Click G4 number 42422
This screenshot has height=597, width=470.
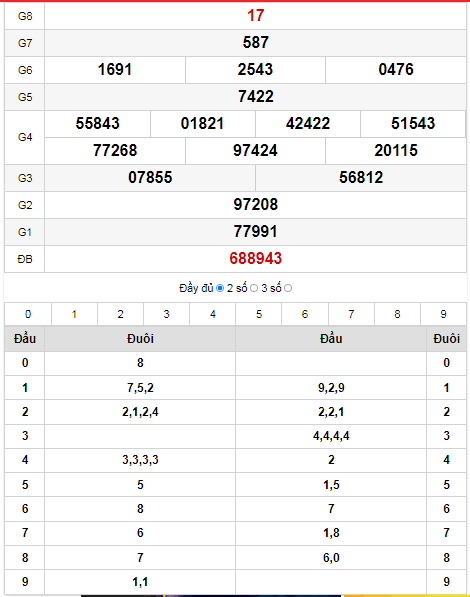pyautogui.click(x=308, y=123)
